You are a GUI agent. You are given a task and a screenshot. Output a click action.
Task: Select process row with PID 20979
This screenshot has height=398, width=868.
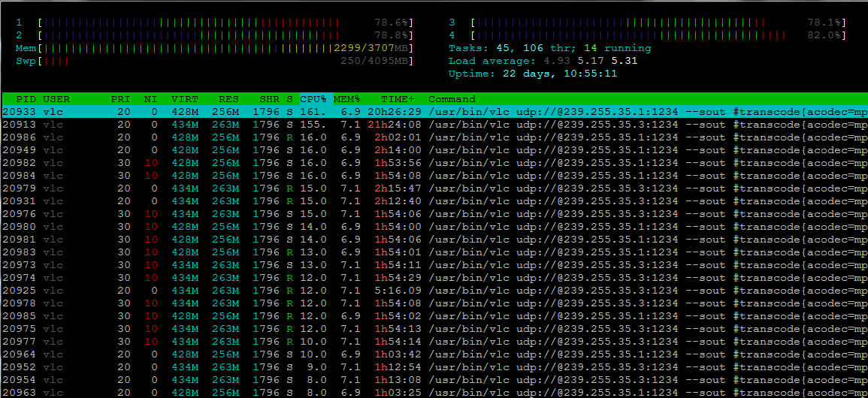tap(434, 188)
